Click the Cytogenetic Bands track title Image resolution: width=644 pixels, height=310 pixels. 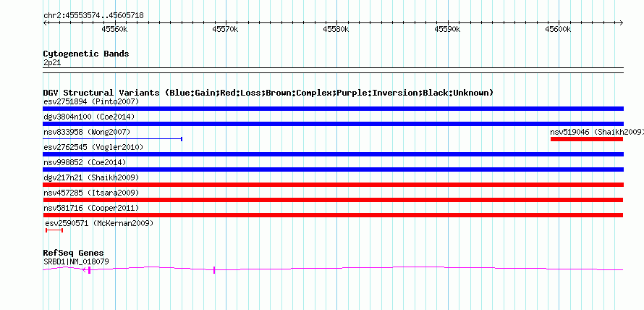pos(86,54)
